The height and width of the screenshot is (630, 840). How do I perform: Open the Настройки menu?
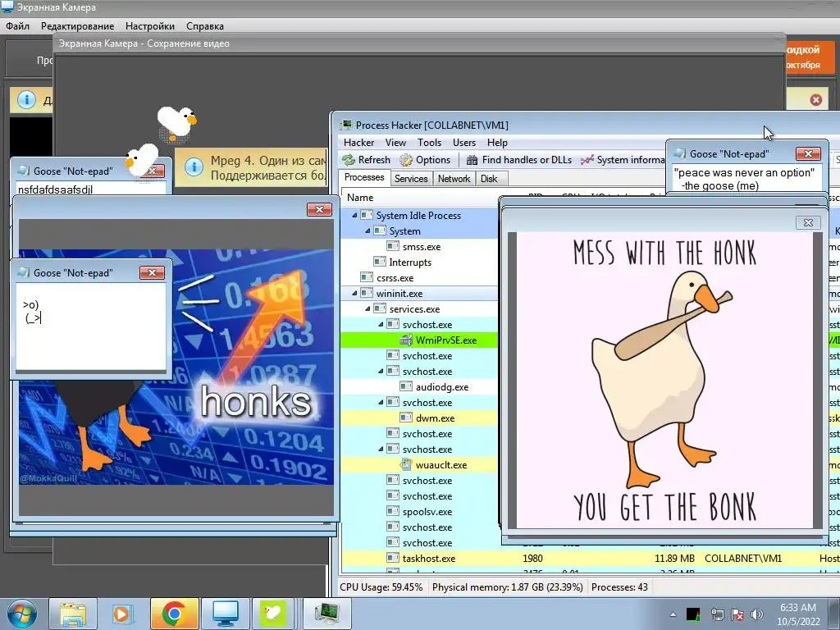point(150,25)
